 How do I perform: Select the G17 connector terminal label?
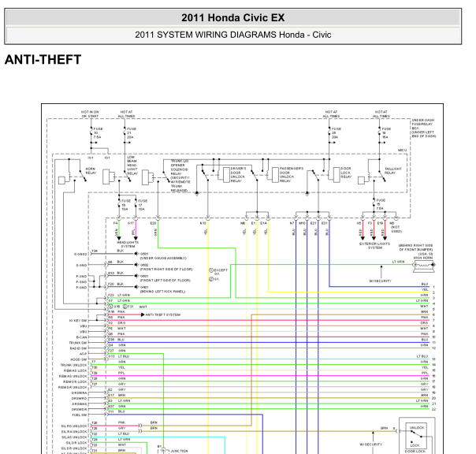tap(131, 223)
